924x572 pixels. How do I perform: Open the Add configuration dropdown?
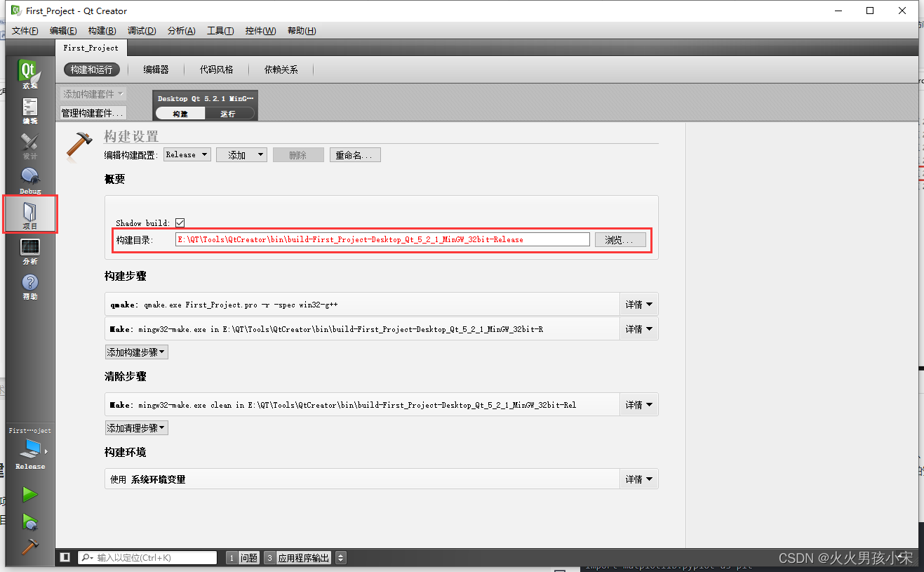click(x=241, y=154)
